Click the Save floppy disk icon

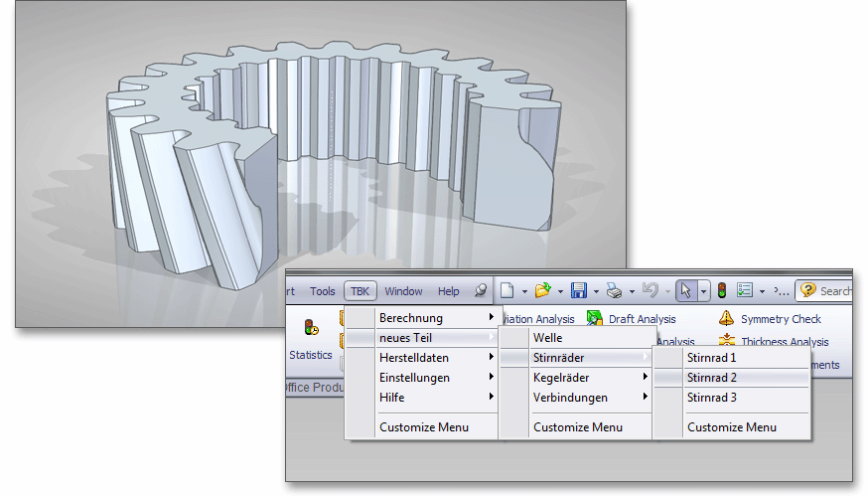(578, 291)
